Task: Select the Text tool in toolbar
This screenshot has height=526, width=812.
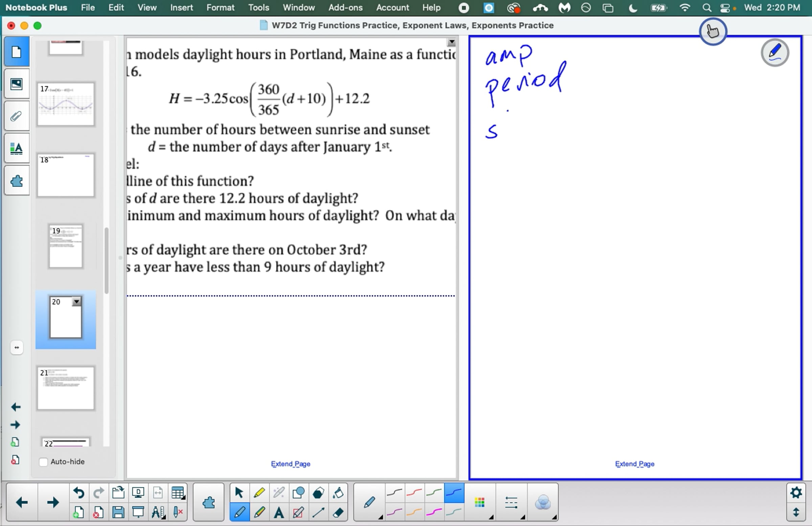Action: pos(279,512)
